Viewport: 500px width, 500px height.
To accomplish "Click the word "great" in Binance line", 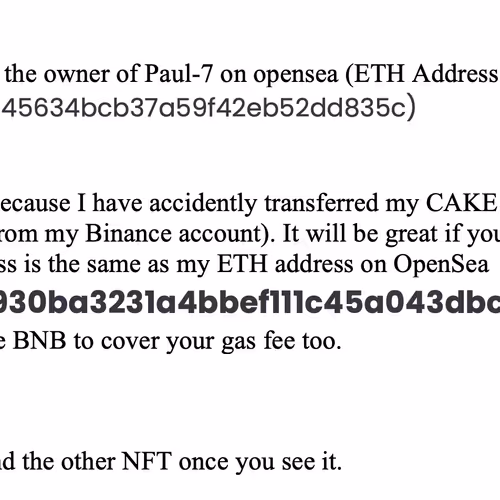I will click(x=411, y=236).
